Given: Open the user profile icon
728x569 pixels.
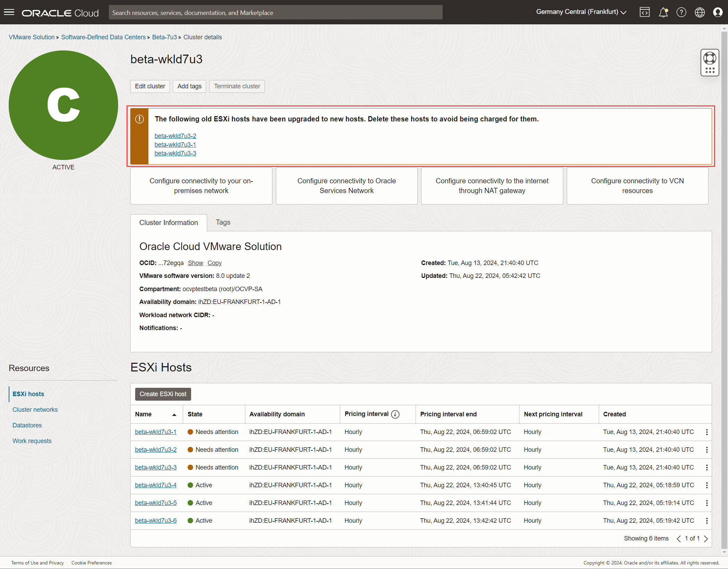Looking at the screenshot, I should [718, 13].
